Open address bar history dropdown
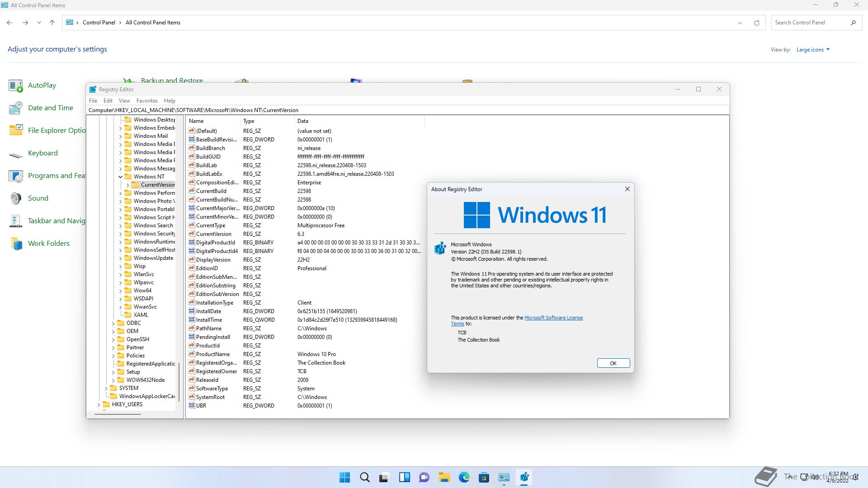This screenshot has width=868, height=488. [x=740, y=23]
